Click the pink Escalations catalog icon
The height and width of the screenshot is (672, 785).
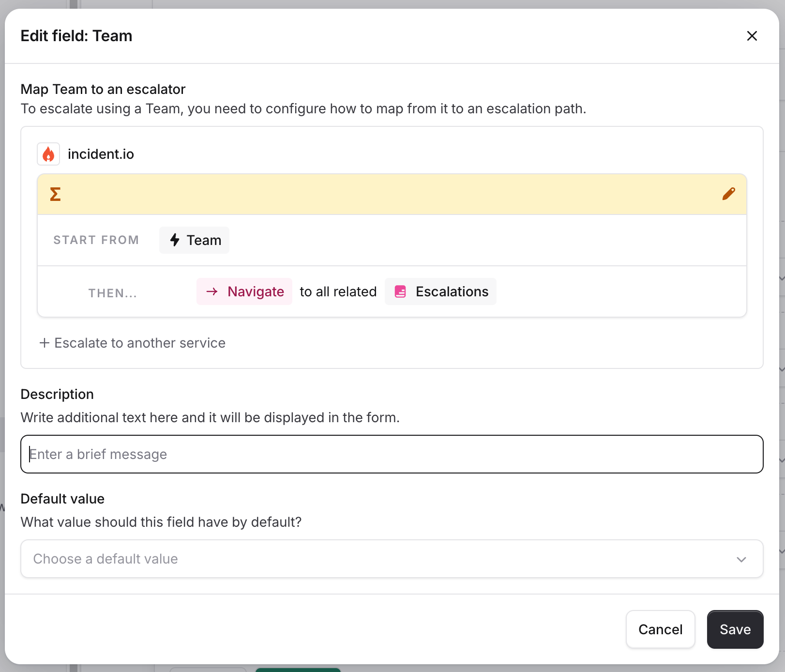tap(400, 291)
